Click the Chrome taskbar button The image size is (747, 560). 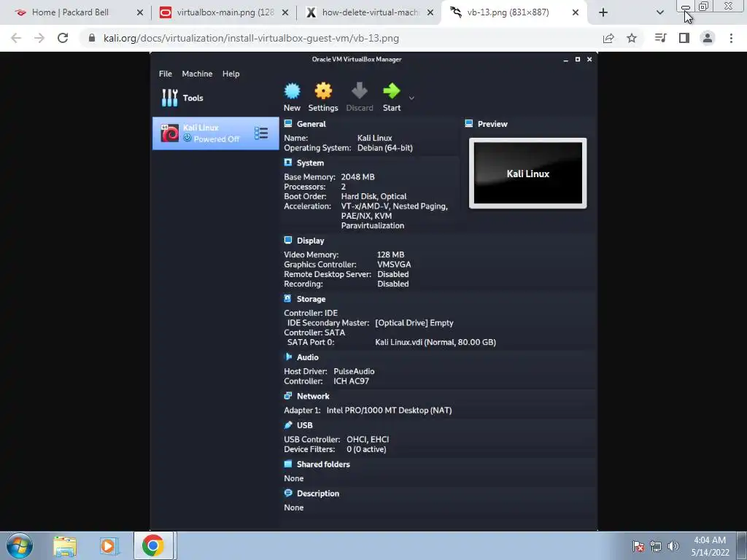point(153,545)
